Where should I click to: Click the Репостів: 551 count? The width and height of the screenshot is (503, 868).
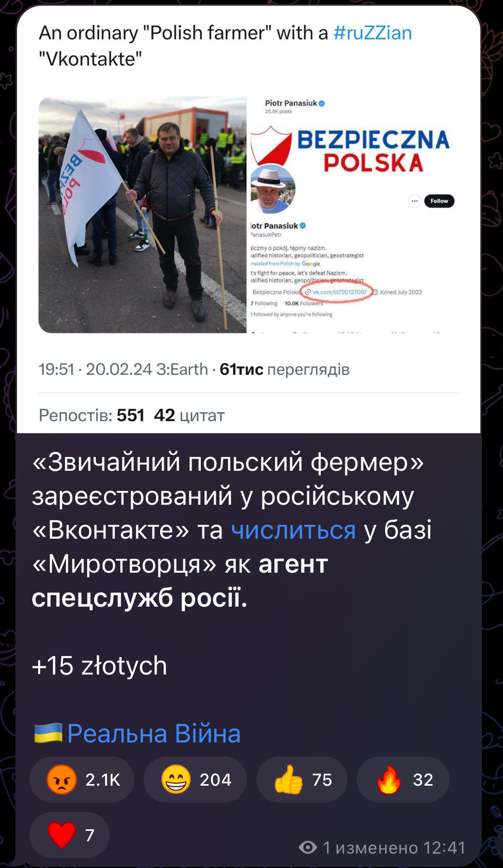[x=92, y=415]
